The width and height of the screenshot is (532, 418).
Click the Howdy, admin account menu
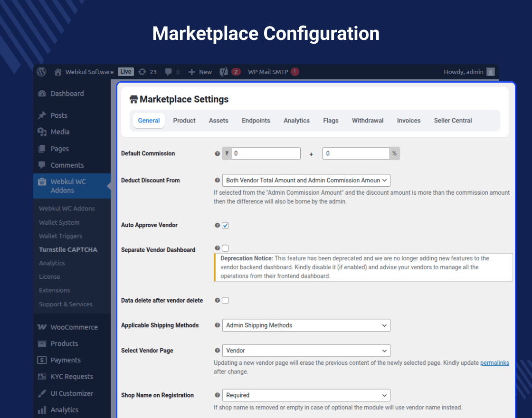469,72
